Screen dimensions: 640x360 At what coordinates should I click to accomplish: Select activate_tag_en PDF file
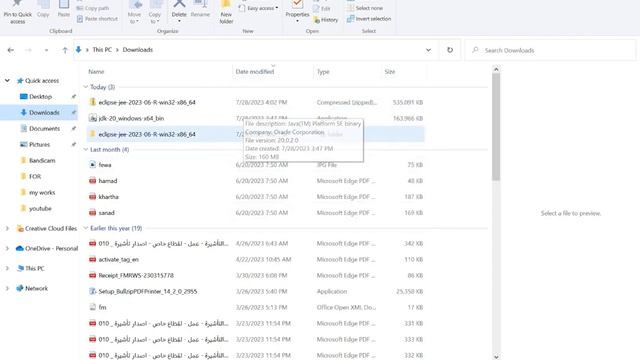(256, 259)
